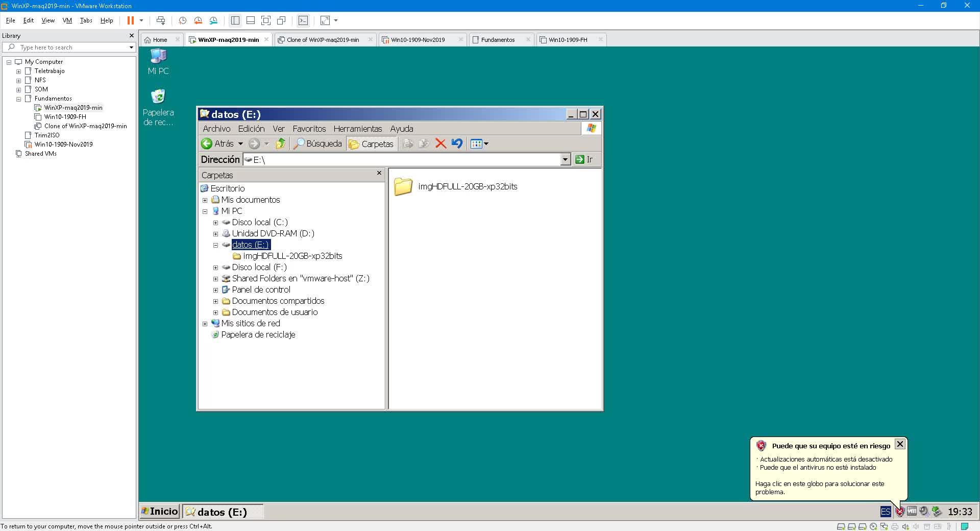Enter VMware full screen mode icon
The height and width of the screenshot is (531, 980).
click(266, 20)
